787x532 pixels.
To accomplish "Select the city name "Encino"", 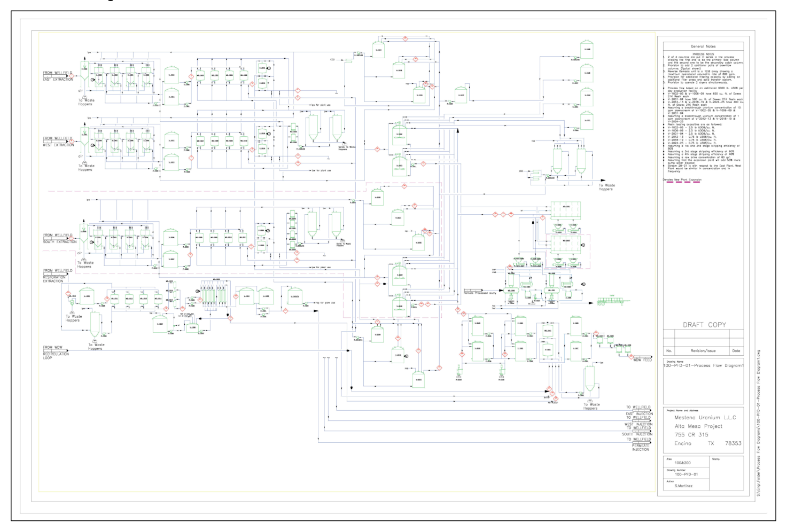I will coord(683,443).
